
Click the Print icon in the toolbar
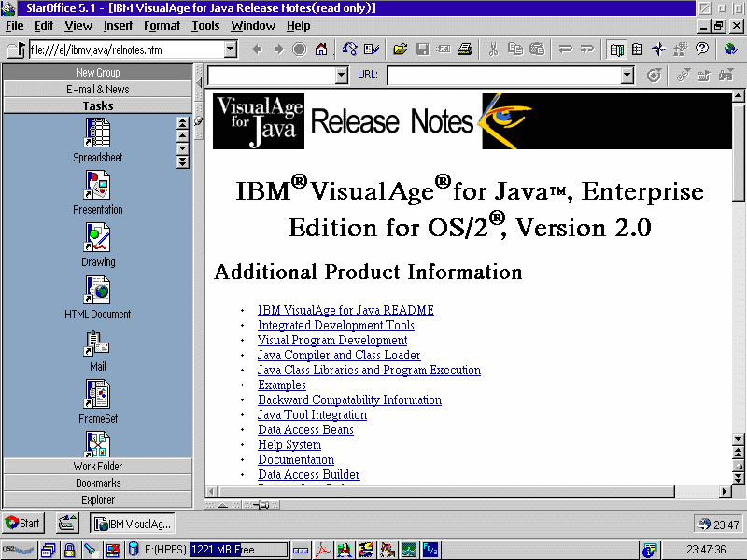464,49
